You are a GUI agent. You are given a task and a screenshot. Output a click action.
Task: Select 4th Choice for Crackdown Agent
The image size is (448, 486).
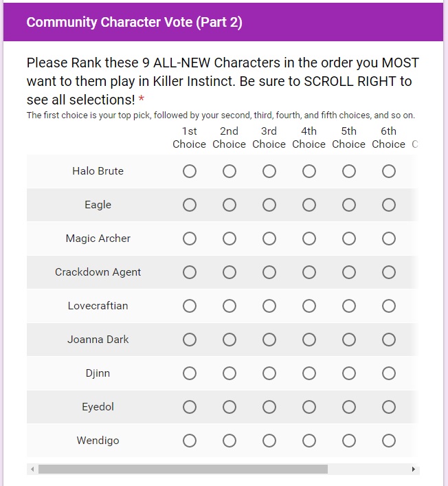pyautogui.click(x=309, y=272)
